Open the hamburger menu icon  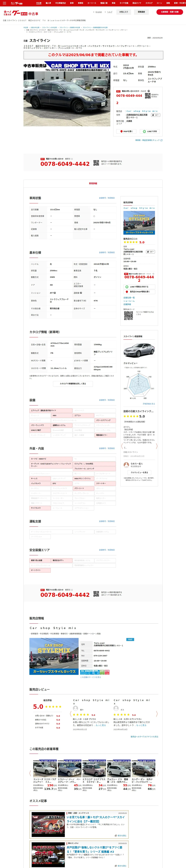4,3
